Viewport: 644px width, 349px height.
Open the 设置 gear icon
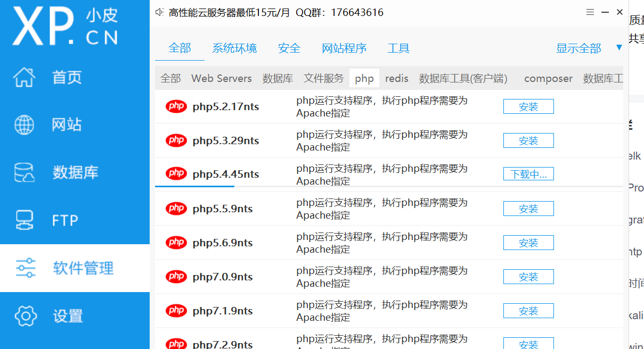[x=25, y=315]
